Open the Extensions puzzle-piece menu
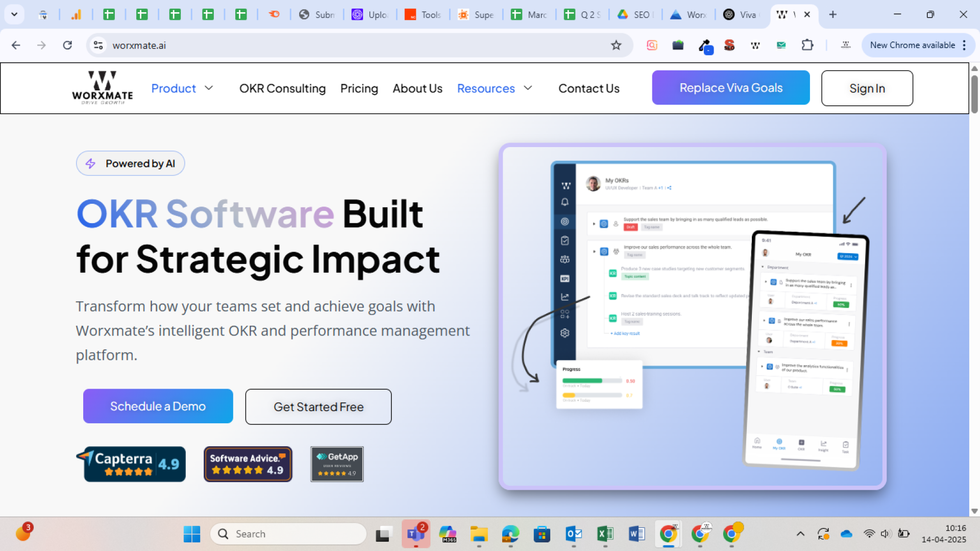The image size is (980, 551). [807, 45]
